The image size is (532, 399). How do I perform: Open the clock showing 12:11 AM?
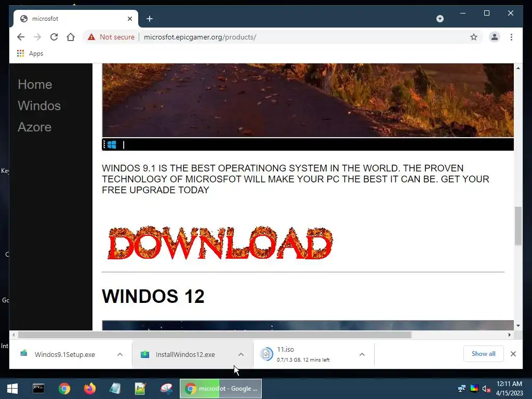pyautogui.click(x=509, y=389)
